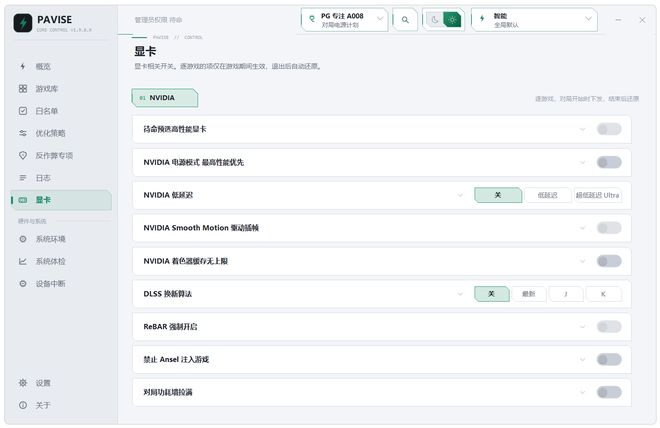Click the 管理员权限 待命 status text
The height and width of the screenshot is (428, 660).
click(x=158, y=20)
